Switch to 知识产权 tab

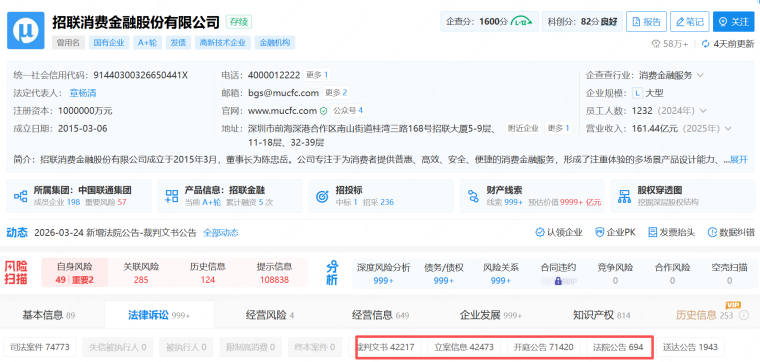click(x=602, y=315)
